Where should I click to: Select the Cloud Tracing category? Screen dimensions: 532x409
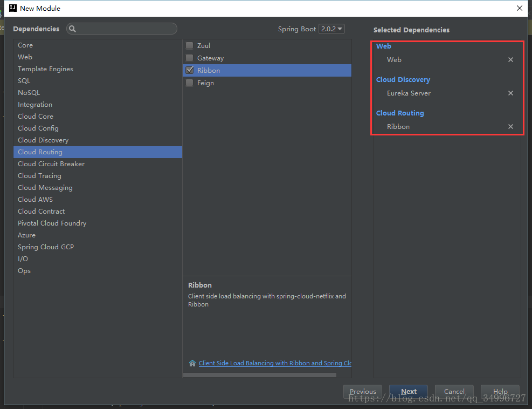[x=98, y=176]
